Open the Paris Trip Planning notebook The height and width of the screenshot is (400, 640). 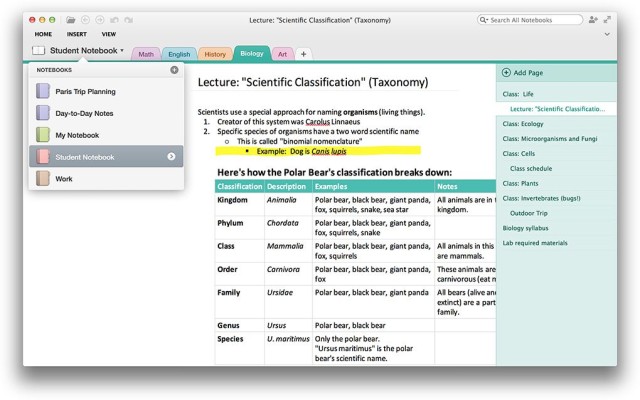84,92
